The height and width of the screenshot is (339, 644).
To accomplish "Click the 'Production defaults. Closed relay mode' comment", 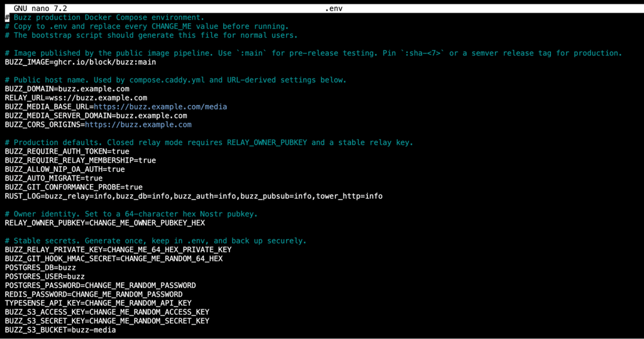I will [209, 143].
